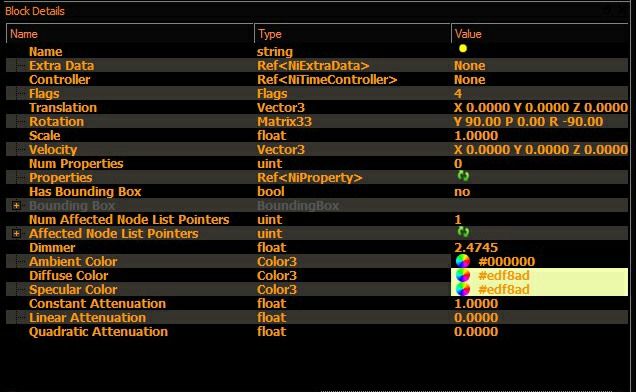The image size is (636, 392).
Task: Select the Num Properties row name
Action: [76, 164]
